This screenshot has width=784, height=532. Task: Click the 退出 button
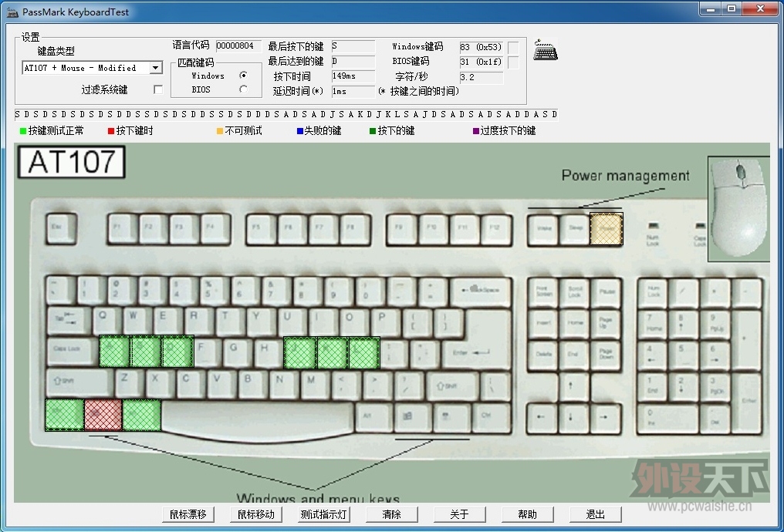[596, 514]
